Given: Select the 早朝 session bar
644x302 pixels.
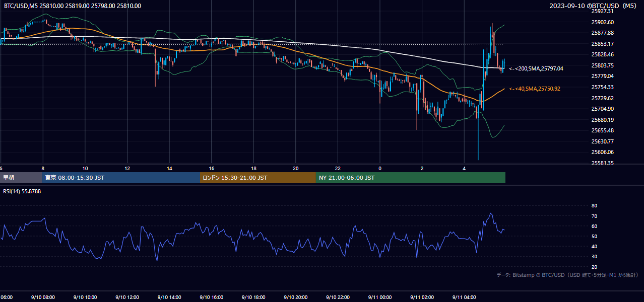Looking at the screenshot, I should (x=21, y=178).
